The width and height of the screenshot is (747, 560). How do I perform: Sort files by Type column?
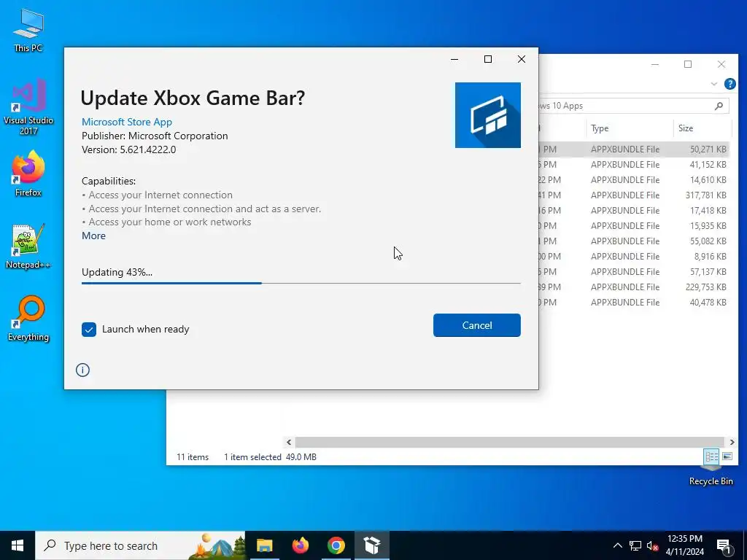coord(630,128)
